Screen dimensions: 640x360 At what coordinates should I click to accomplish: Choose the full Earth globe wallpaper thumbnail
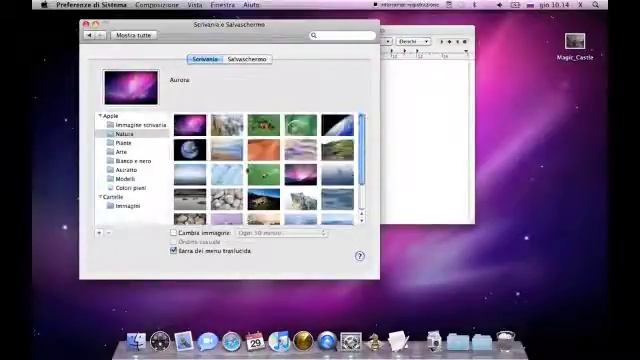(x=190, y=150)
